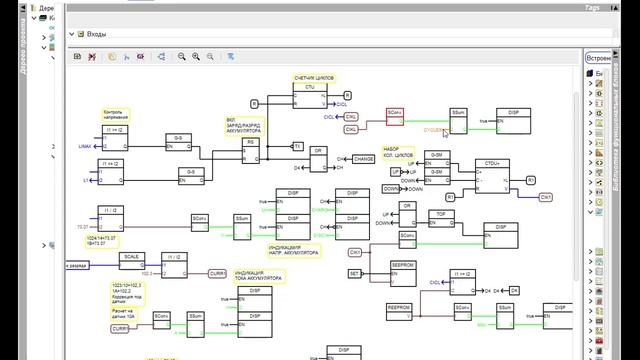
Task: Click the red crossed-arrows toolbar icon
Action: 92,57
